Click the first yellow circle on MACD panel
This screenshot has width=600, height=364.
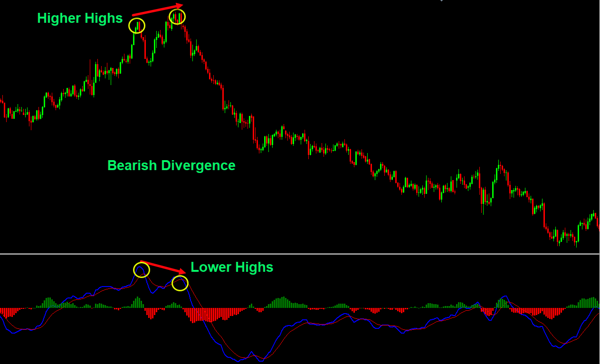pos(141,270)
